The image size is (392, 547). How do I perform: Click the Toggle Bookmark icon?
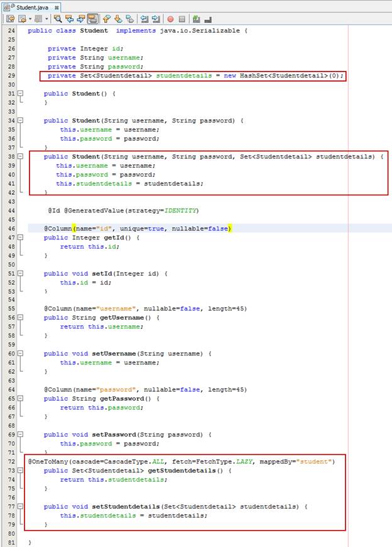130,19
